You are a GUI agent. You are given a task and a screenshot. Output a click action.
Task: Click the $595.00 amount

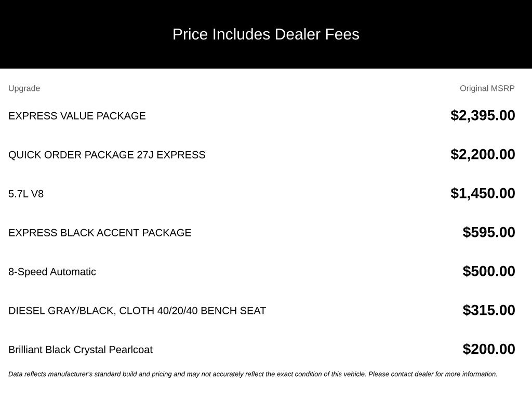(488, 232)
